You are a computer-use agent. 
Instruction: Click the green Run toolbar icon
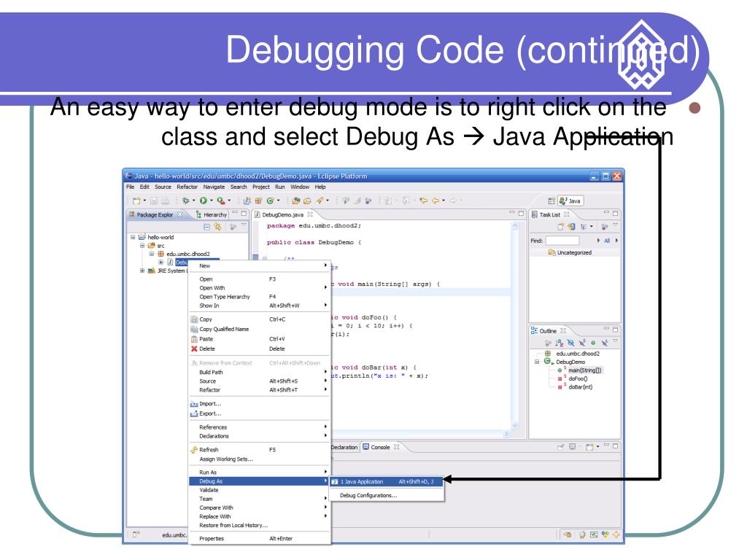tap(204, 201)
